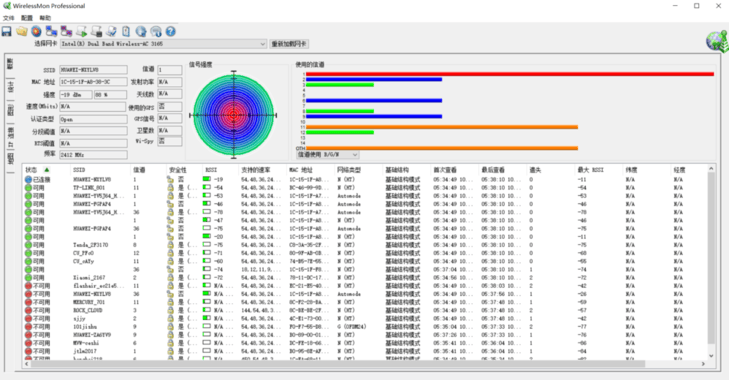Image resolution: width=729 pixels, height=380 pixels.
Task: Click the blue connected computers icon
Action: point(51,32)
